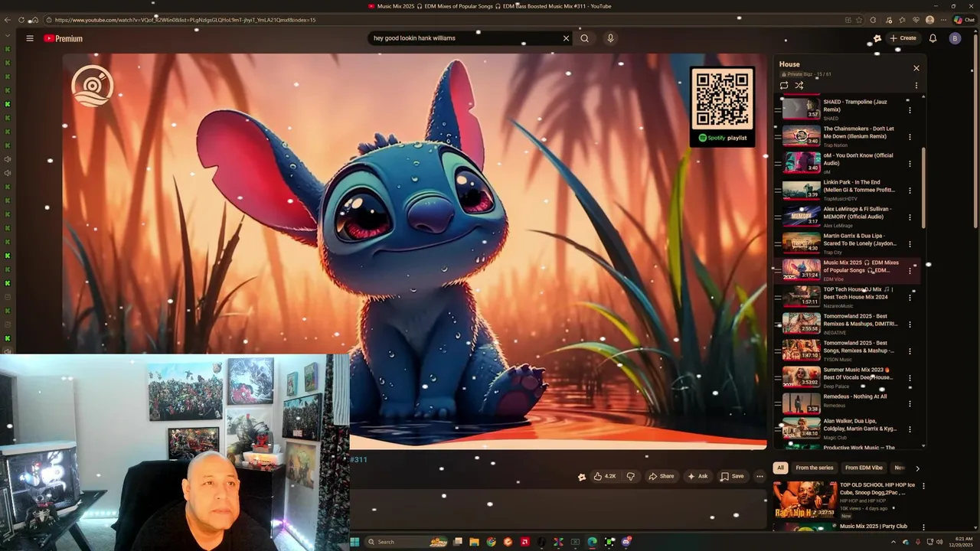Viewport: 980px width, 551px height.
Task: Go back in the browser
Action: [8, 20]
